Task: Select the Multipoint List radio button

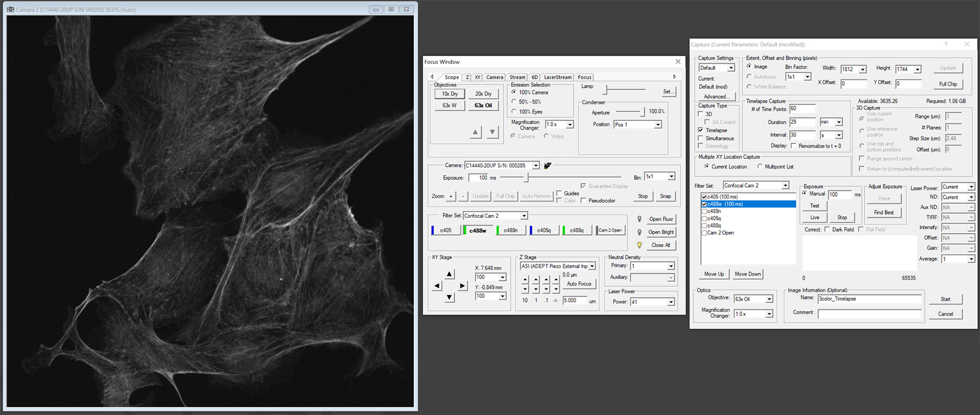Action: coord(760,166)
